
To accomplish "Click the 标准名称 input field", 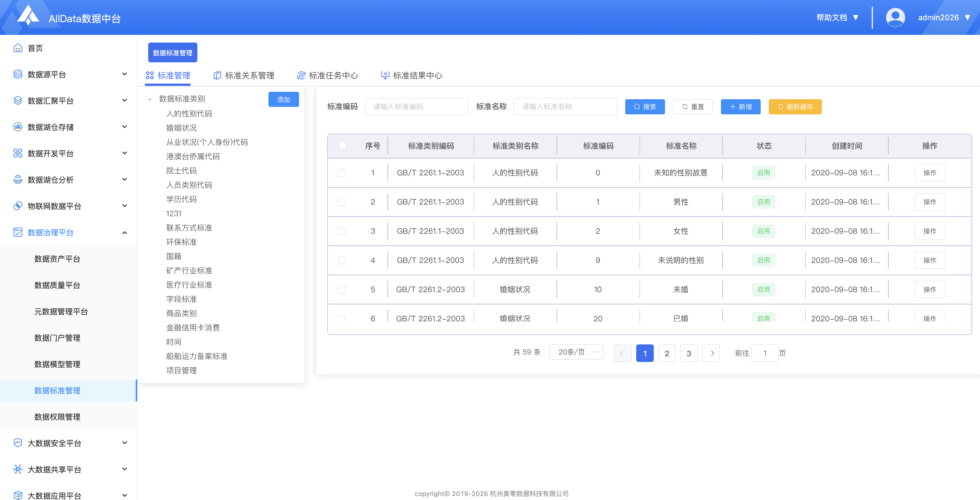I will click(x=565, y=106).
